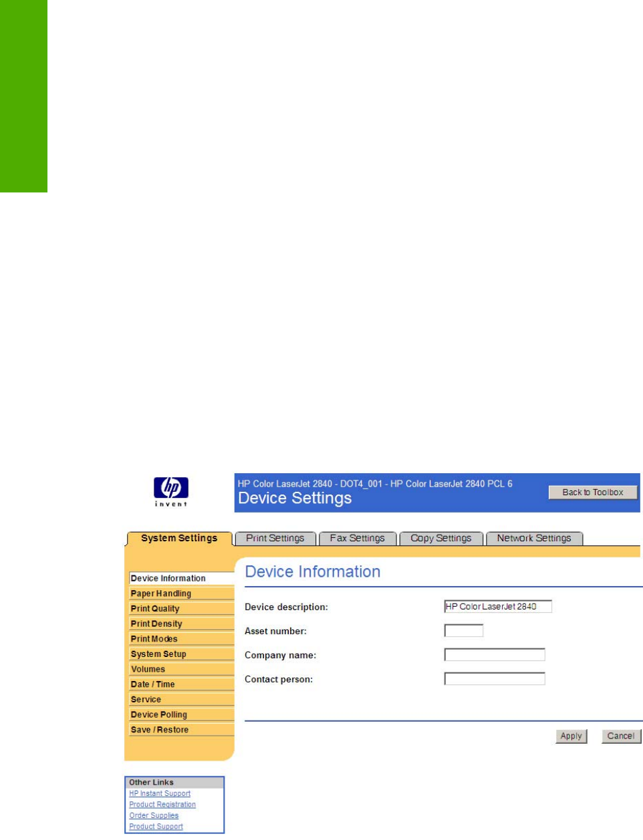Screen dimensions: 643x840
Task: Open the Paper Handling page
Action: click(181, 593)
